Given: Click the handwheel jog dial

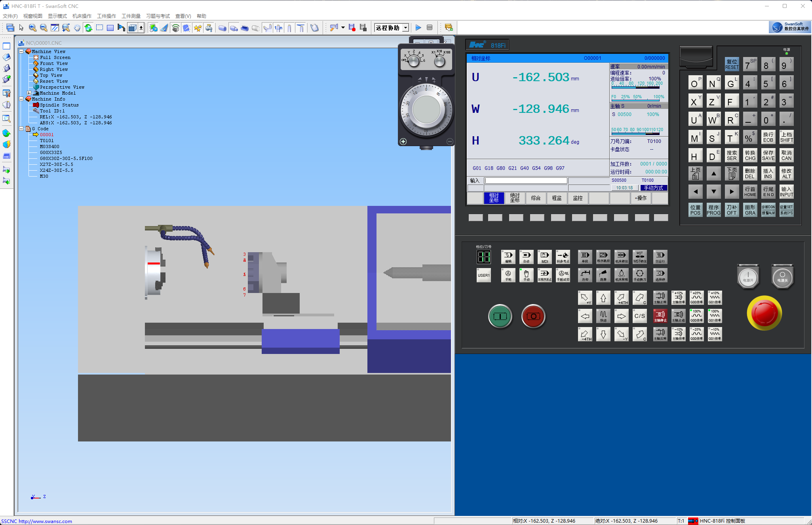Looking at the screenshot, I should (426, 109).
